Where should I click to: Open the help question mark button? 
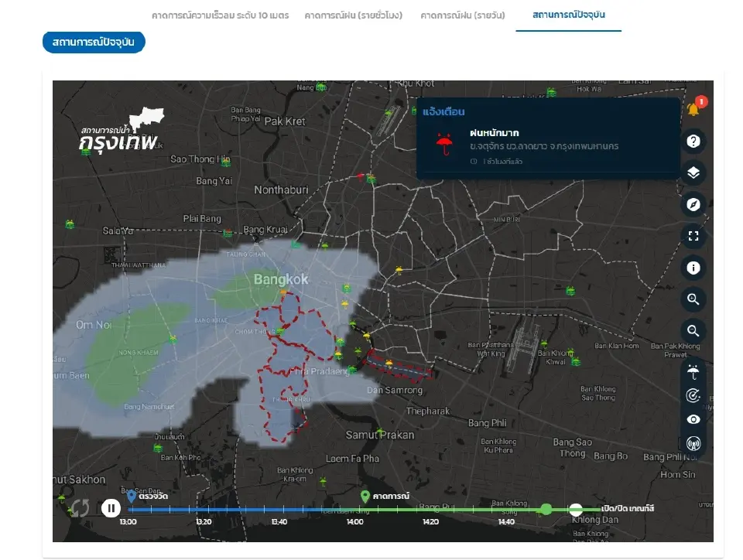tap(693, 141)
